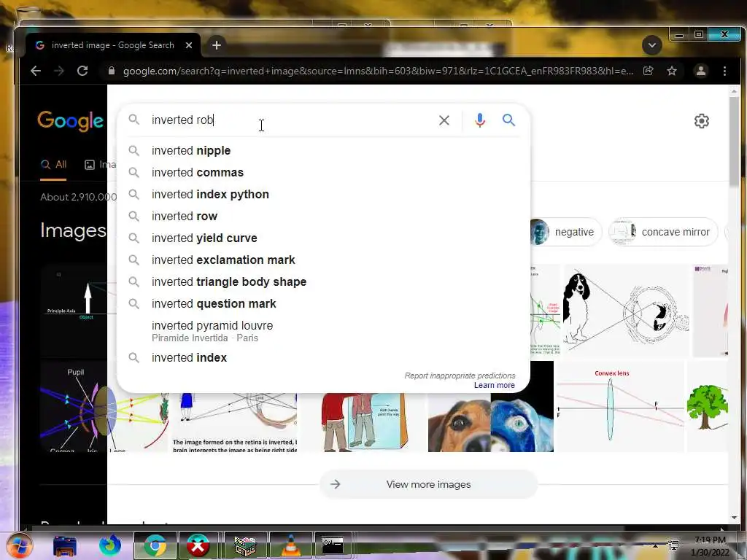Image resolution: width=747 pixels, height=560 pixels.
Task: Select suggestion inverted commas
Action: 323,172
